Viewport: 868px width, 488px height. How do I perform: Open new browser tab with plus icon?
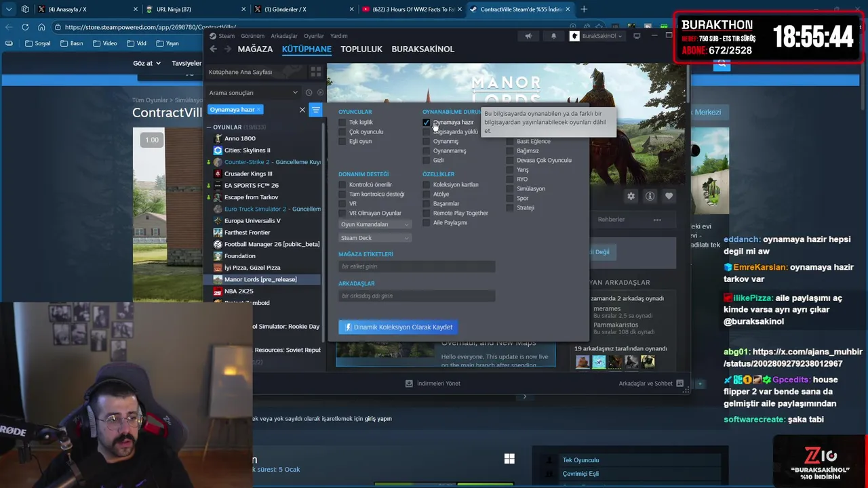tap(584, 9)
